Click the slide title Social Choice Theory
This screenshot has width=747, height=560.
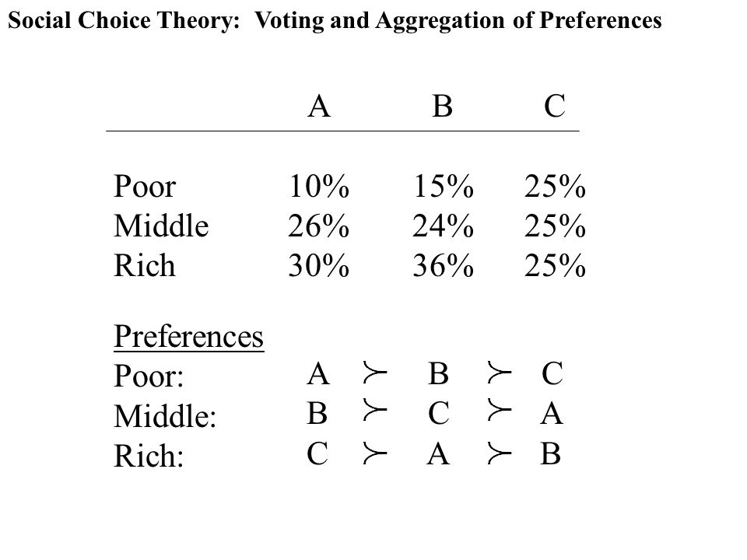point(335,22)
